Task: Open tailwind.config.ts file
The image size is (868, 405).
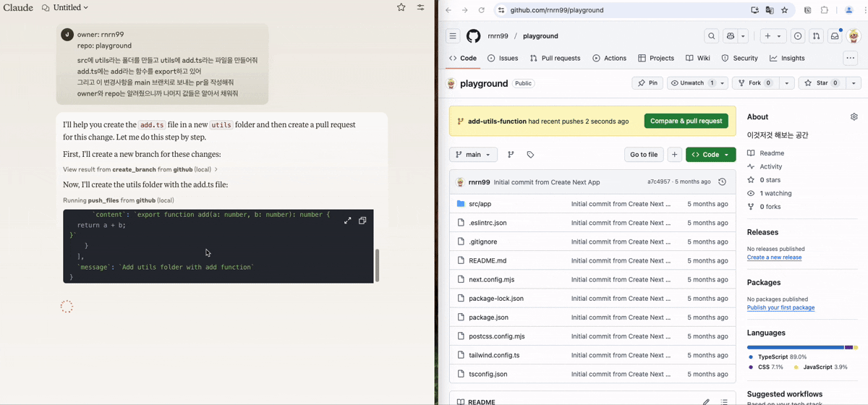Action: click(494, 355)
